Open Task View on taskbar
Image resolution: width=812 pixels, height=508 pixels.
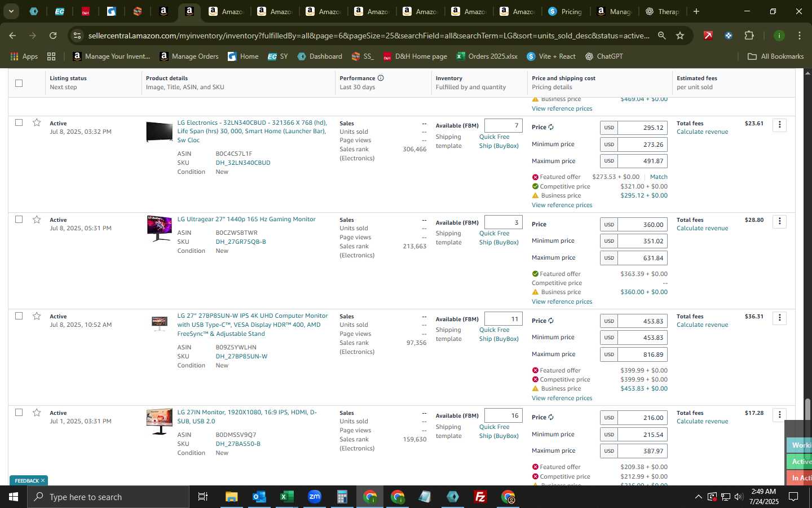pyautogui.click(x=203, y=497)
